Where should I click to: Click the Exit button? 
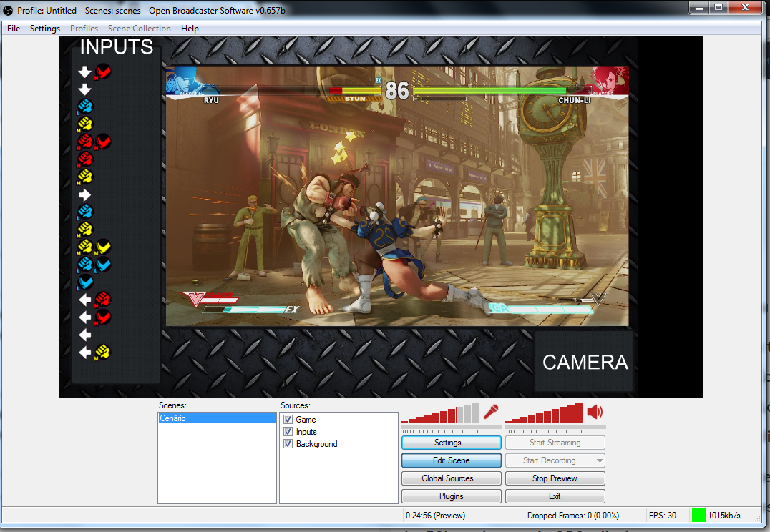(x=555, y=496)
